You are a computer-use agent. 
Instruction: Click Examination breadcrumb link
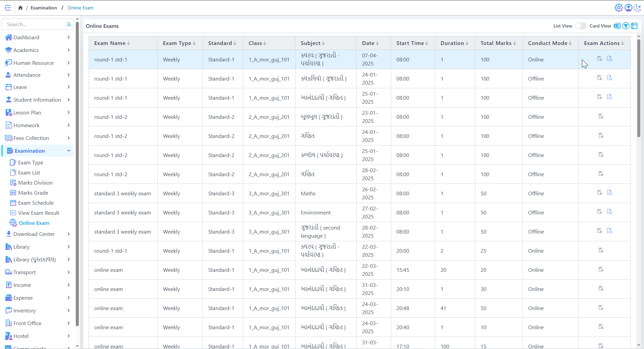44,8
